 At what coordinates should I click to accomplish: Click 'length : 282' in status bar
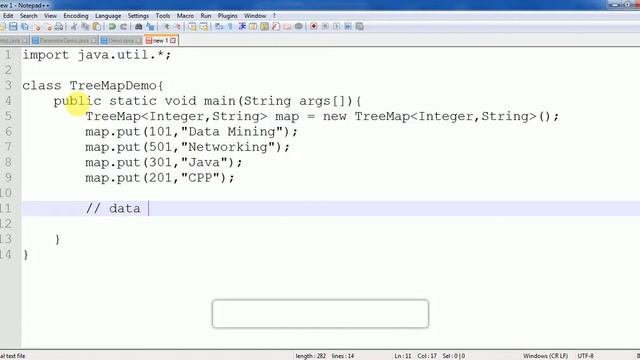(x=311, y=356)
